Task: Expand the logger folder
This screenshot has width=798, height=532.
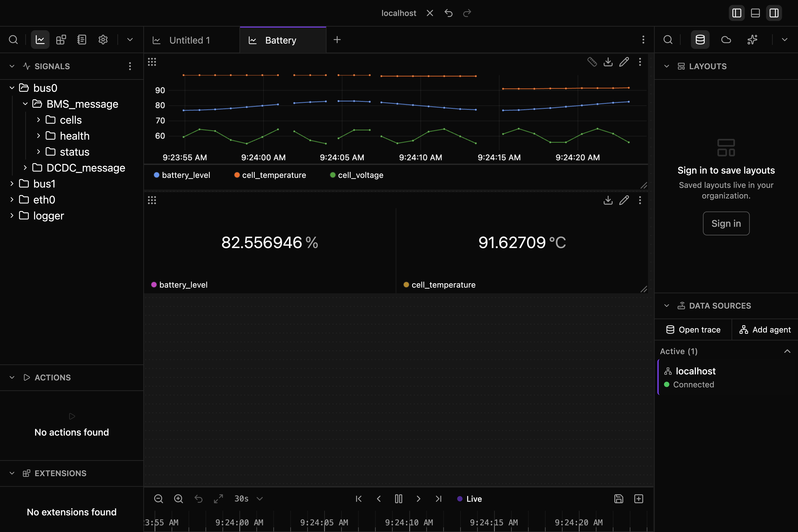Action: click(12, 215)
